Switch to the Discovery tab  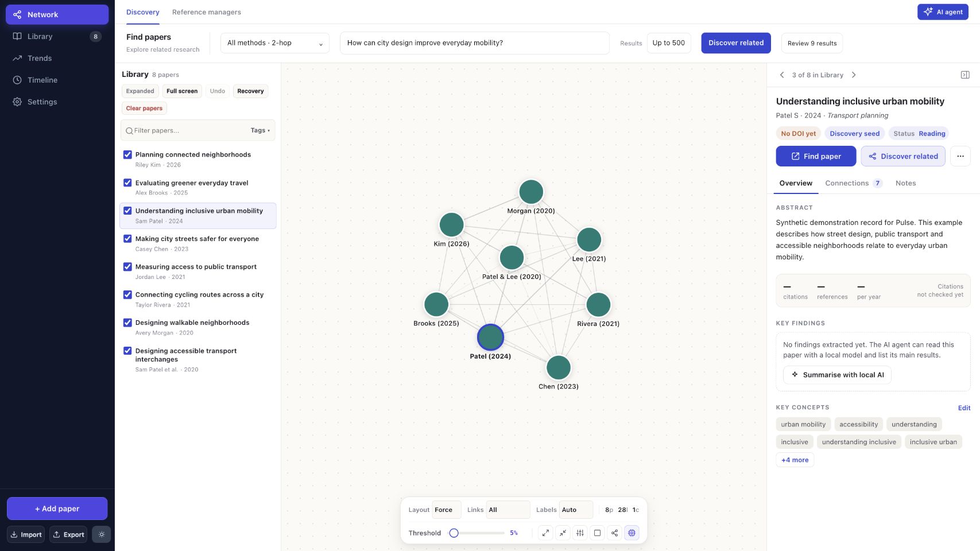[142, 12]
